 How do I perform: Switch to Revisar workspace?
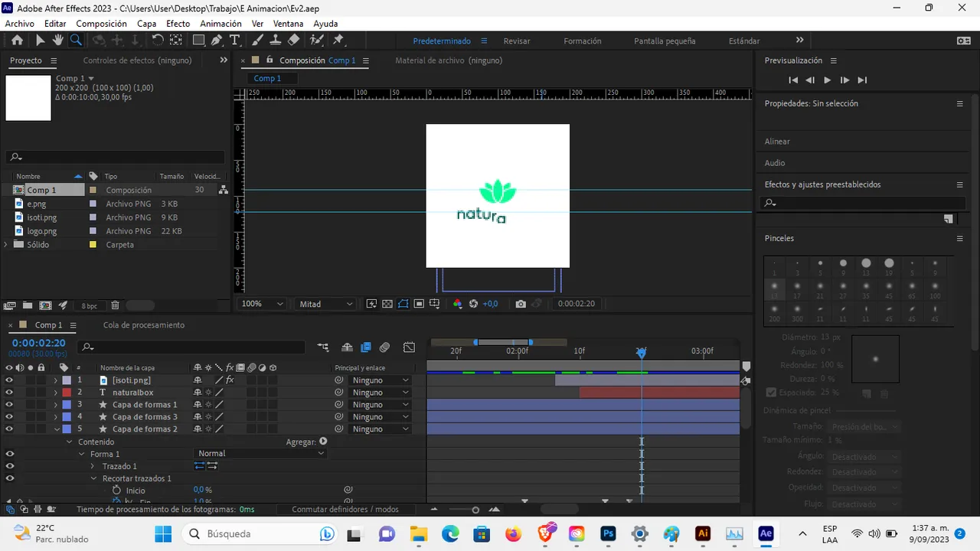pyautogui.click(x=517, y=41)
